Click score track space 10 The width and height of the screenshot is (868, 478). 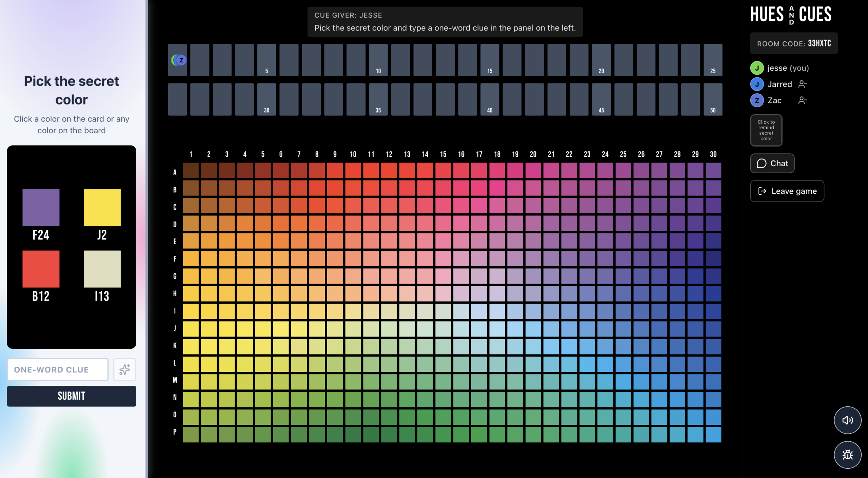tap(378, 60)
